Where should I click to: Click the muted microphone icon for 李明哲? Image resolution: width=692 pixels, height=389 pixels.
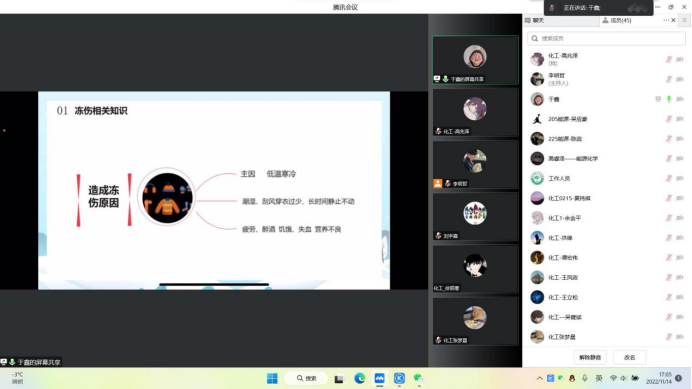coord(669,79)
